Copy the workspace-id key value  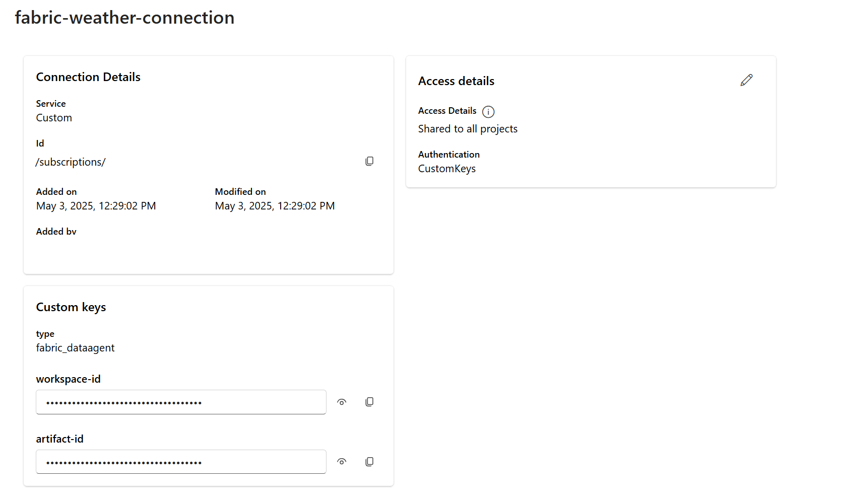click(369, 402)
